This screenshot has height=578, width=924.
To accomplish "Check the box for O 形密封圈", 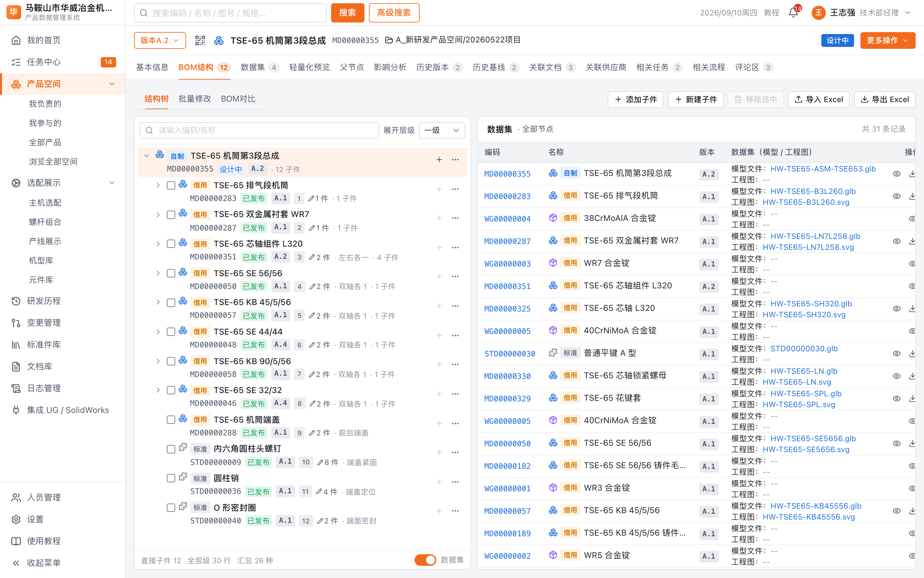I will 171,508.
